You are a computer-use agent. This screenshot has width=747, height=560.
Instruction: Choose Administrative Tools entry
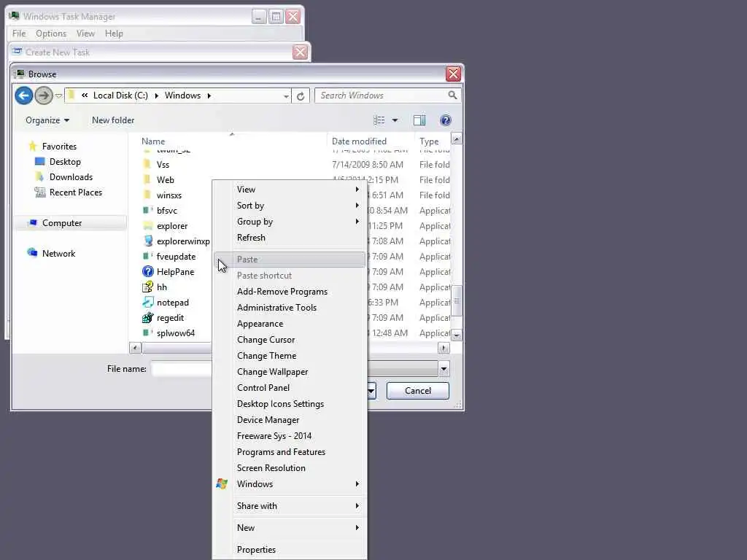(290, 308)
